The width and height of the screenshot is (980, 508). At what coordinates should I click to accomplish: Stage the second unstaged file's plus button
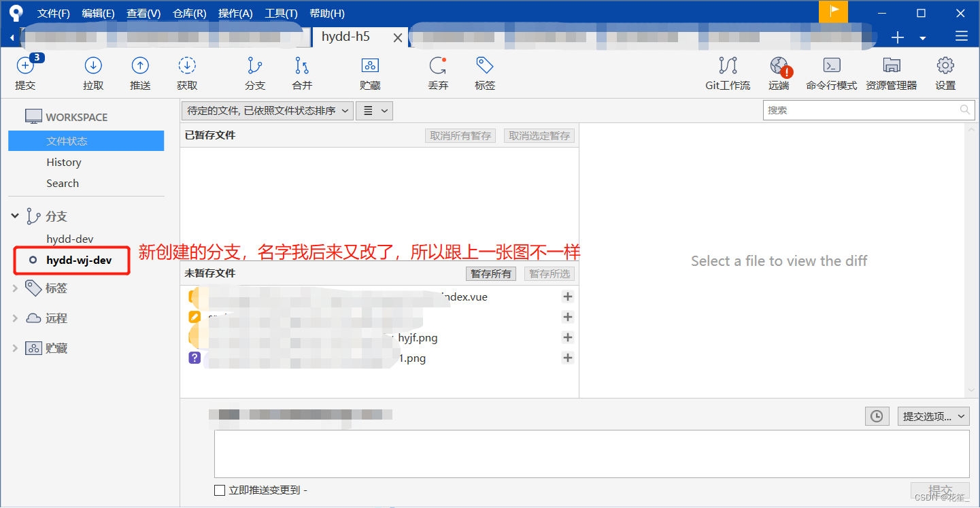pos(568,317)
